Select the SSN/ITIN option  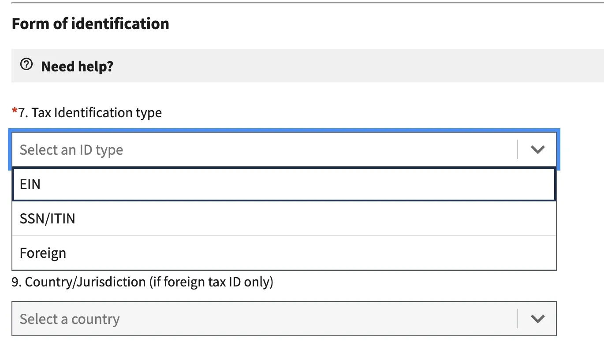coord(284,219)
